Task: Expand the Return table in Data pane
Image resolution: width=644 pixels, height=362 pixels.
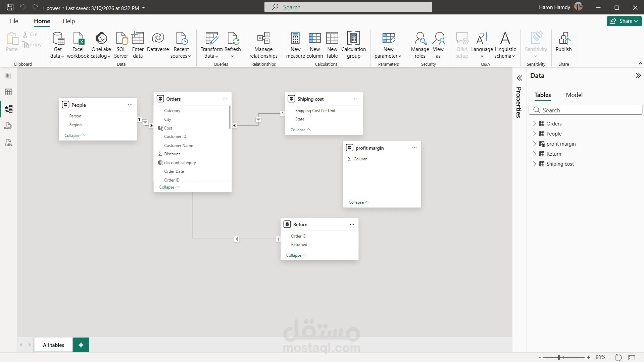Action: (x=535, y=154)
